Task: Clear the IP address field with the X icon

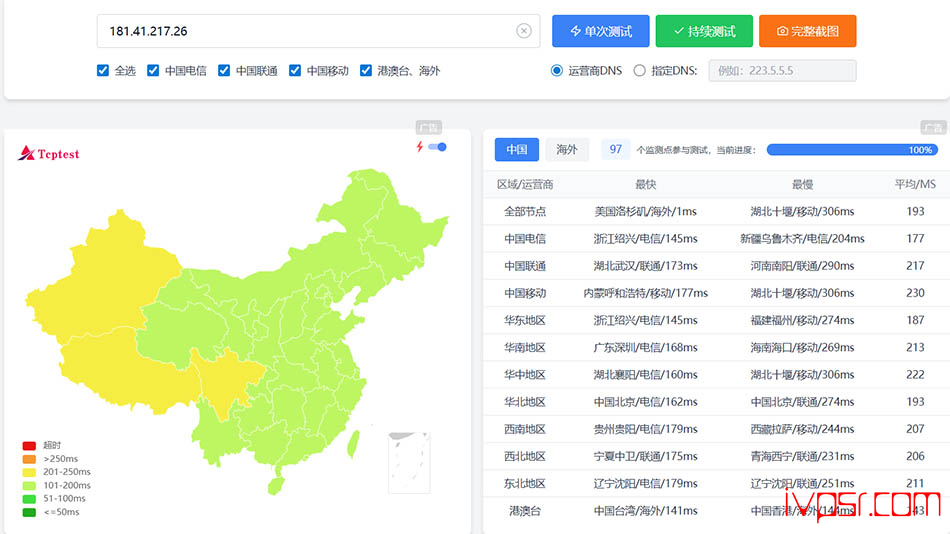Action: tap(524, 31)
